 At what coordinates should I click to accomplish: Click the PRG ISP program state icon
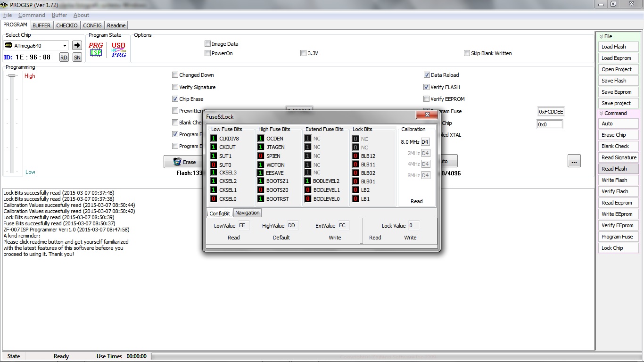click(96, 49)
